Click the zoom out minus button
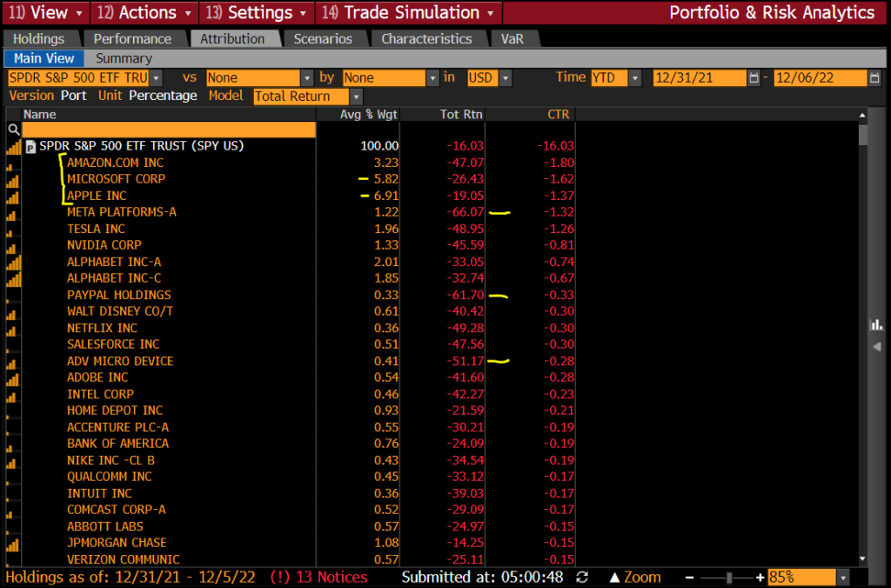The width and height of the screenshot is (891, 588). point(689,578)
